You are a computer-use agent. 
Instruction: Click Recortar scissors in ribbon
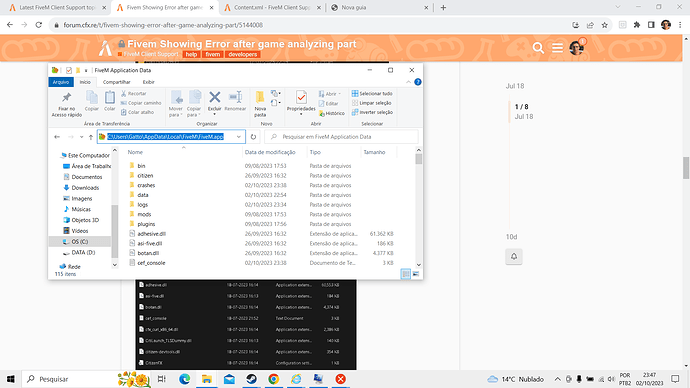click(134, 94)
